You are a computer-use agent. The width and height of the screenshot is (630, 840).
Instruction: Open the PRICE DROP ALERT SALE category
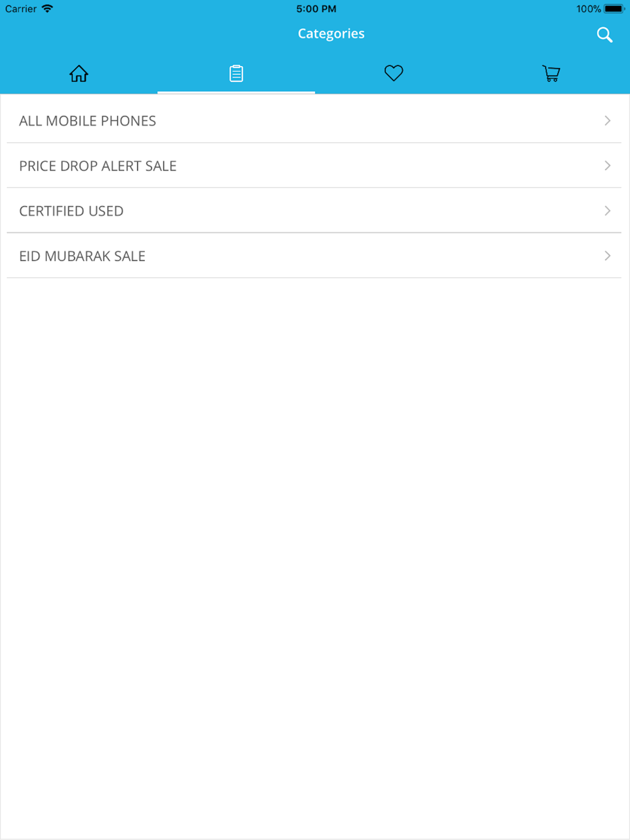(314, 166)
